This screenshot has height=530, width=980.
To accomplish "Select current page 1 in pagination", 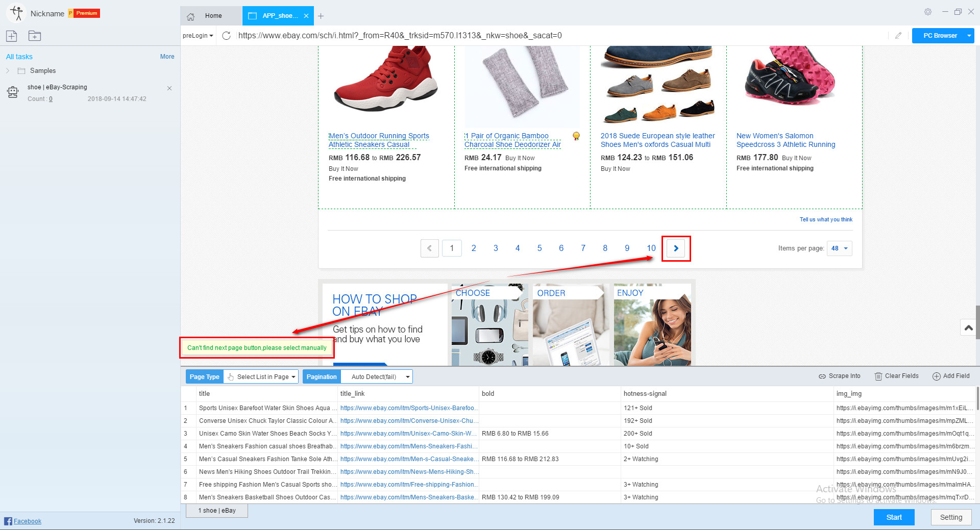I will click(452, 248).
